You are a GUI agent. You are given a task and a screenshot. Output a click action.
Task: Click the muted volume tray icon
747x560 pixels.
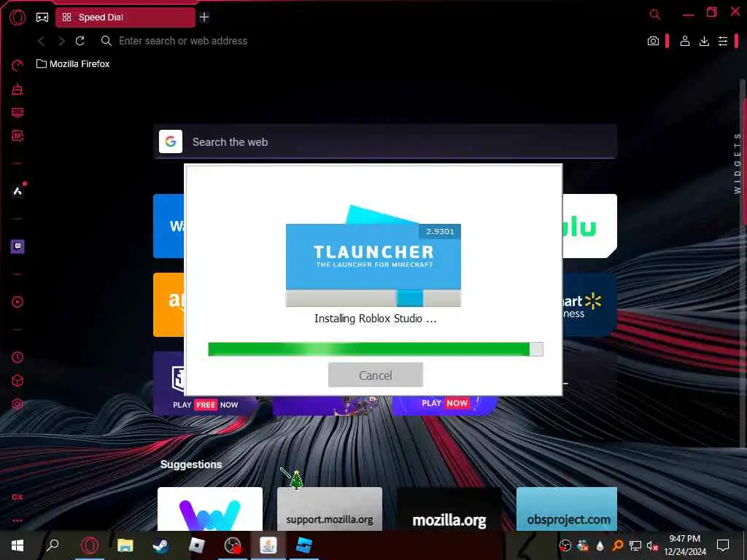(652, 545)
